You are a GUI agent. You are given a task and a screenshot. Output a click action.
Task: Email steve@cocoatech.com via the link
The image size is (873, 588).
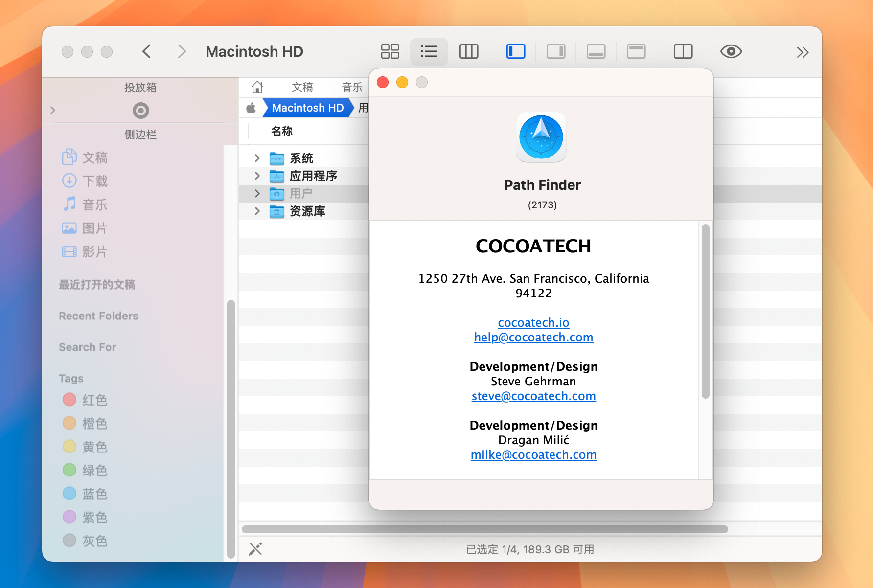coord(533,396)
